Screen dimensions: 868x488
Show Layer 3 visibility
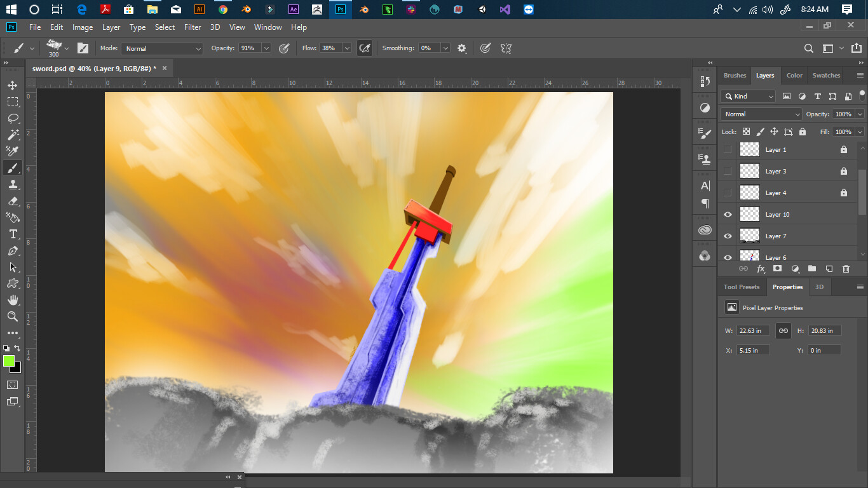pyautogui.click(x=728, y=171)
